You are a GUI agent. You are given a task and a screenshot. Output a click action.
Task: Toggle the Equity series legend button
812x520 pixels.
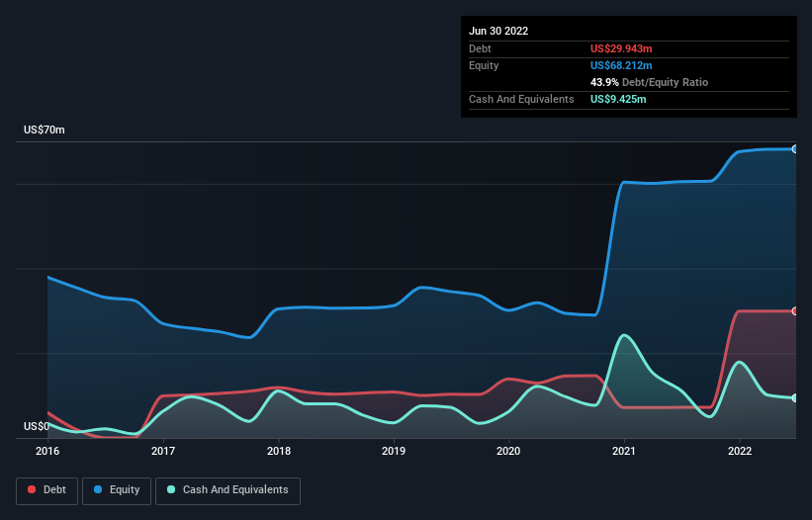pos(117,490)
